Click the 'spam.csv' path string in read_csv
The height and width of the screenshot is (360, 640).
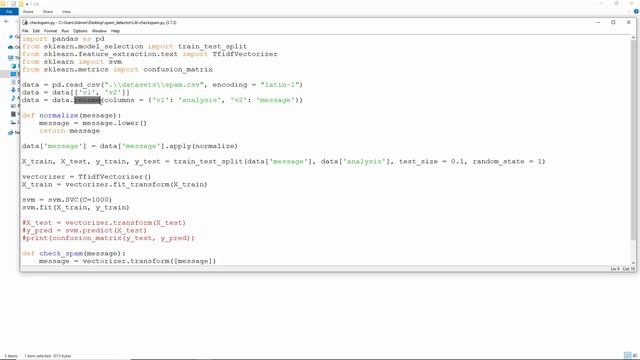tap(154, 85)
